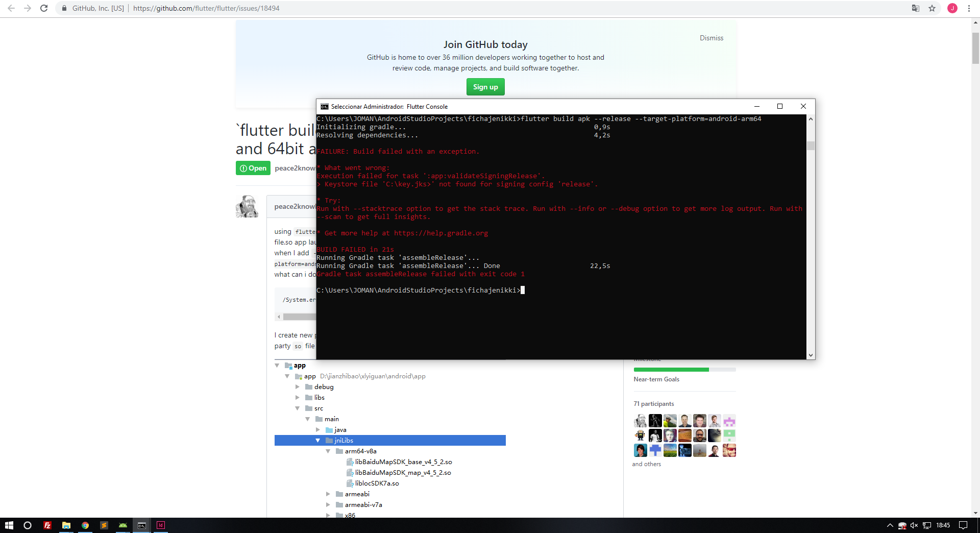
Task: Click the taskbar clock showing 18:45
Action: pyautogui.click(x=943, y=525)
